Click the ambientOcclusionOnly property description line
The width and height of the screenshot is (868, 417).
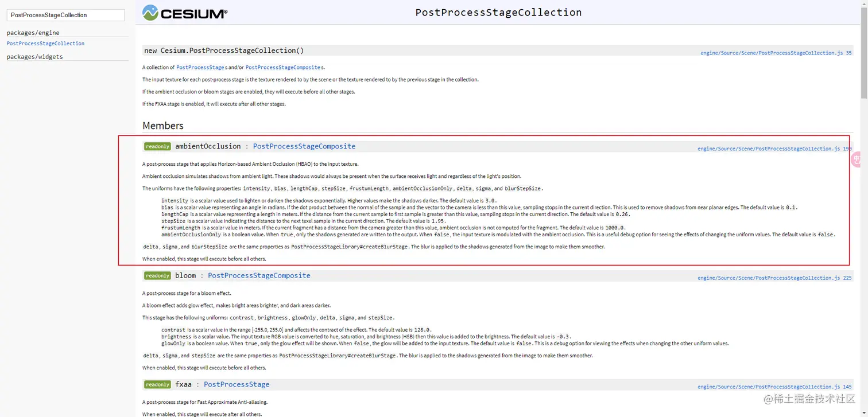pos(498,235)
